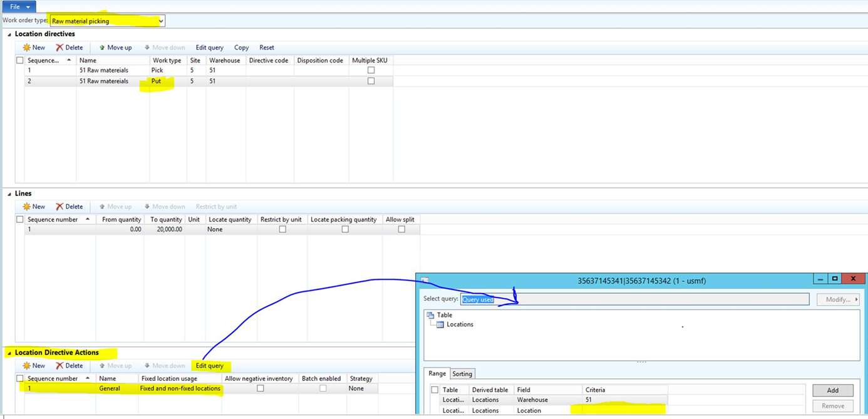This screenshot has height=419, width=868.
Task: Enable Allow negative inventory for General action
Action: 259,388
